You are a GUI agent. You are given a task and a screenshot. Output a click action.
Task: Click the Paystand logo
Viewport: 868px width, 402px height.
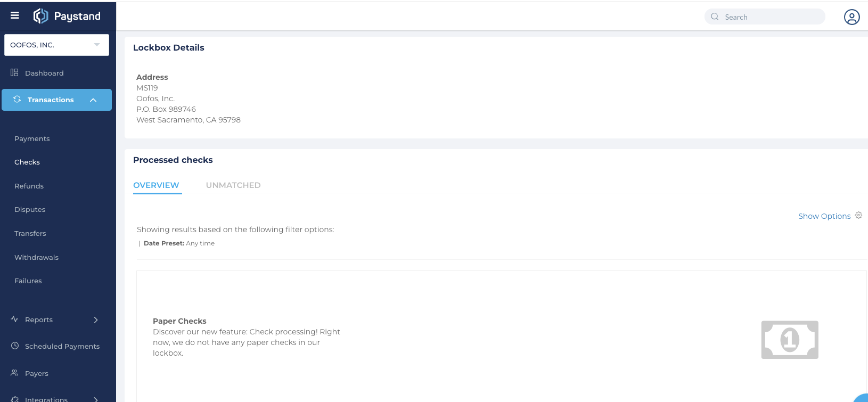point(67,16)
